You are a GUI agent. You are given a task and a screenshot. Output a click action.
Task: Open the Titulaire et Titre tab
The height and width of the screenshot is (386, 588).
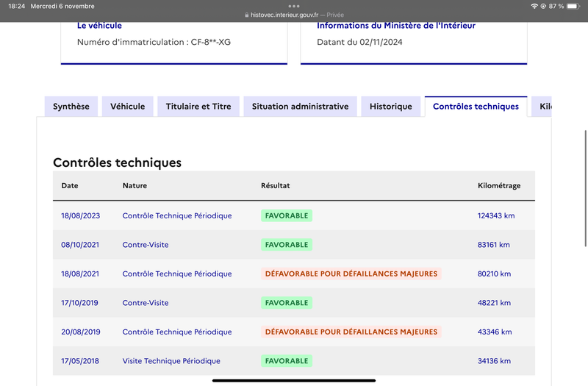(x=198, y=107)
